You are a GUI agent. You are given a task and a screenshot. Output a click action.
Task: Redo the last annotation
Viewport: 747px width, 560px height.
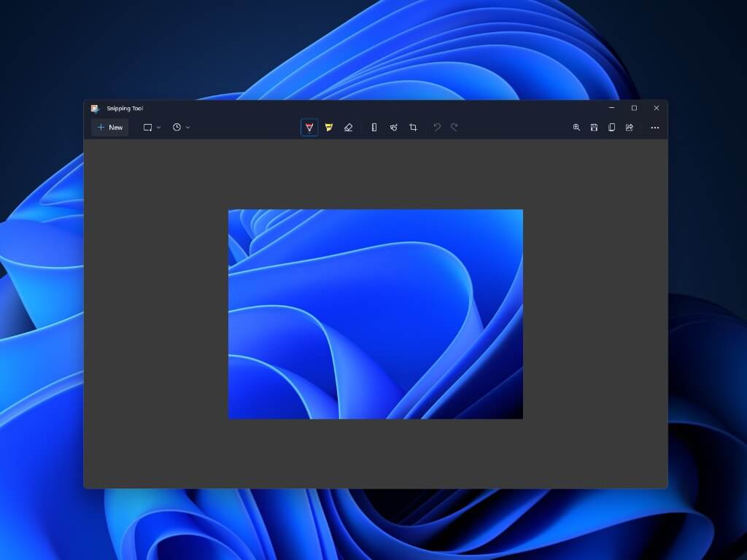pos(454,128)
